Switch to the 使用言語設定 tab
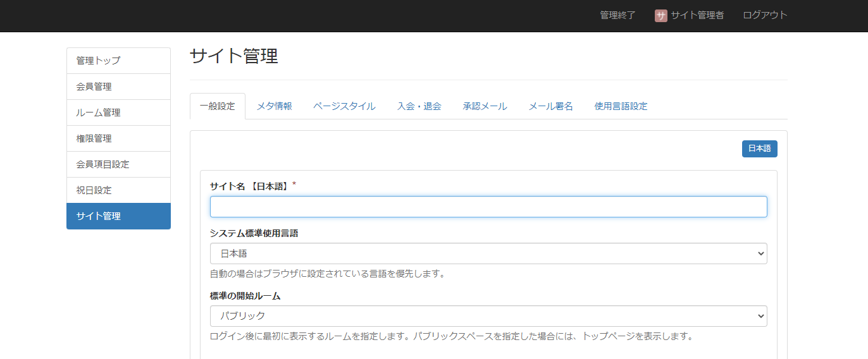Image resolution: width=868 pixels, height=359 pixels. tap(621, 106)
